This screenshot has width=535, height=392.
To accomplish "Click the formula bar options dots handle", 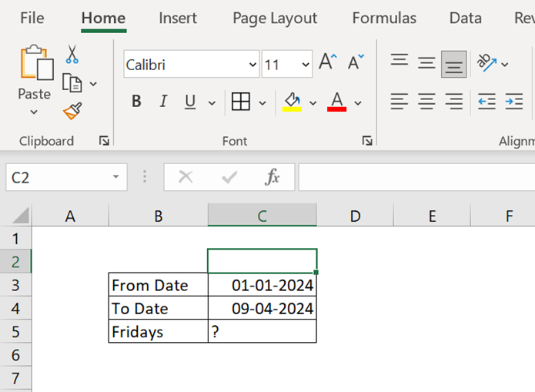I will point(145,177).
